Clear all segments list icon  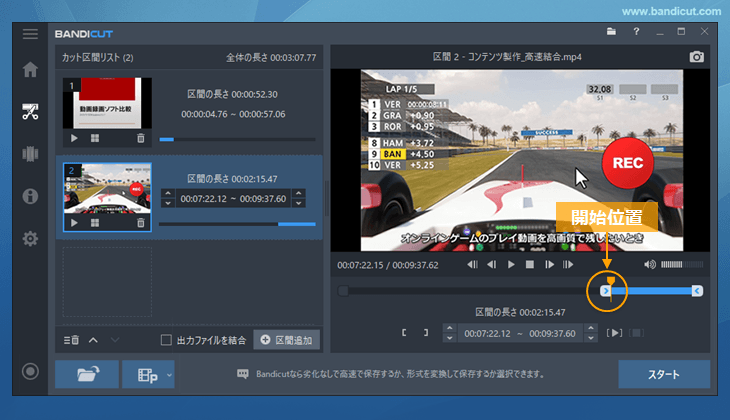coord(71,340)
